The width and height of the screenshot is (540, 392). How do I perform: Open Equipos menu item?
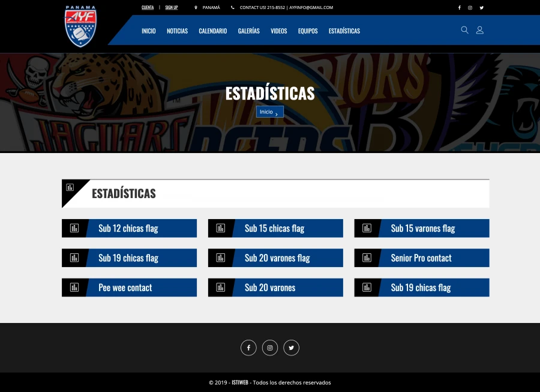click(x=308, y=31)
